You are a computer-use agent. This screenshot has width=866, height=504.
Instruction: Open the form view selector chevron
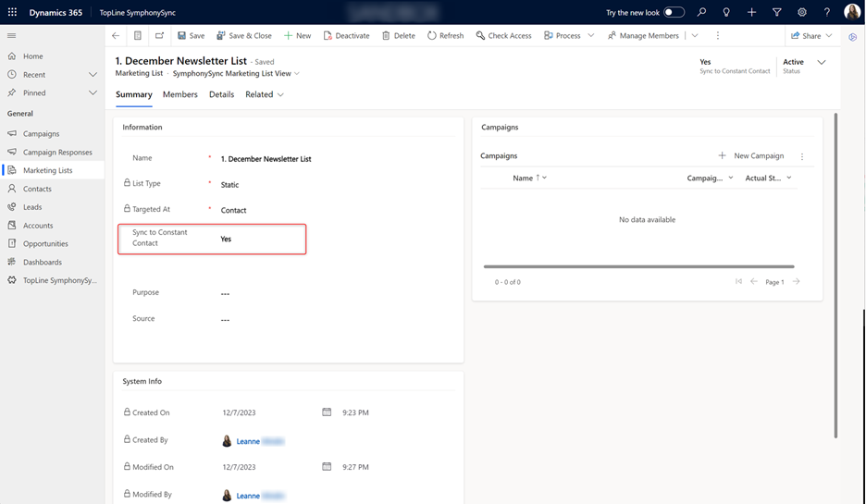pyautogui.click(x=297, y=73)
